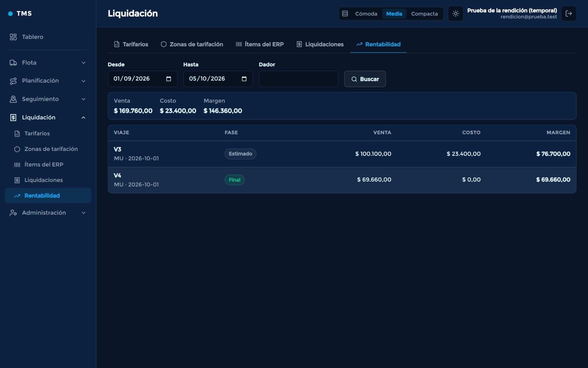Click the sidebar Tarifarios document icon
The image size is (588, 368).
click(x=17, y=134)
